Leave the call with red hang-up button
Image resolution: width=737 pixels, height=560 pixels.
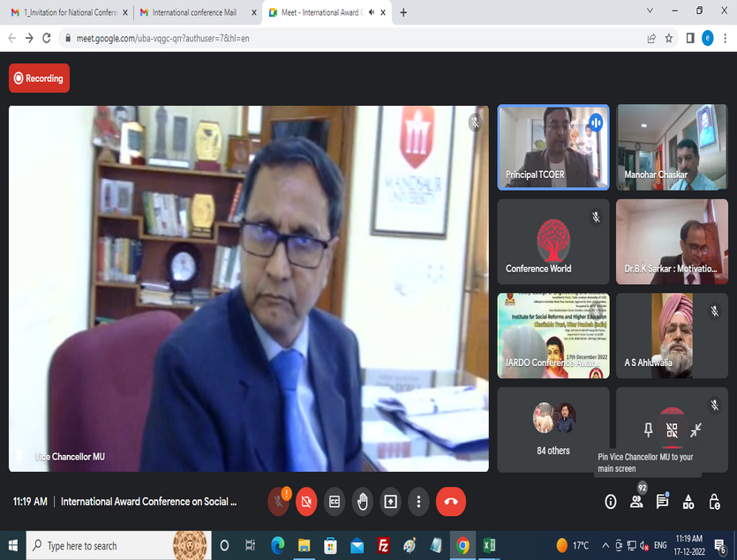click(x=451, y=502)
